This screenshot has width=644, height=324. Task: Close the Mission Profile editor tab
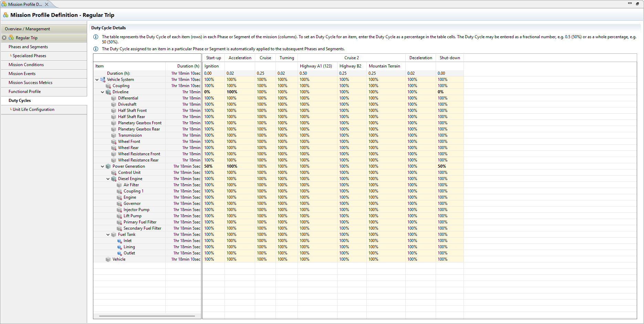tap(46, 4)
